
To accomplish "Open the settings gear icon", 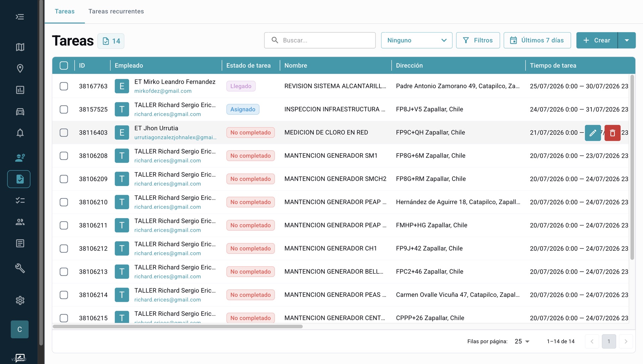I will pyautogui.click(x=20, y=300).
